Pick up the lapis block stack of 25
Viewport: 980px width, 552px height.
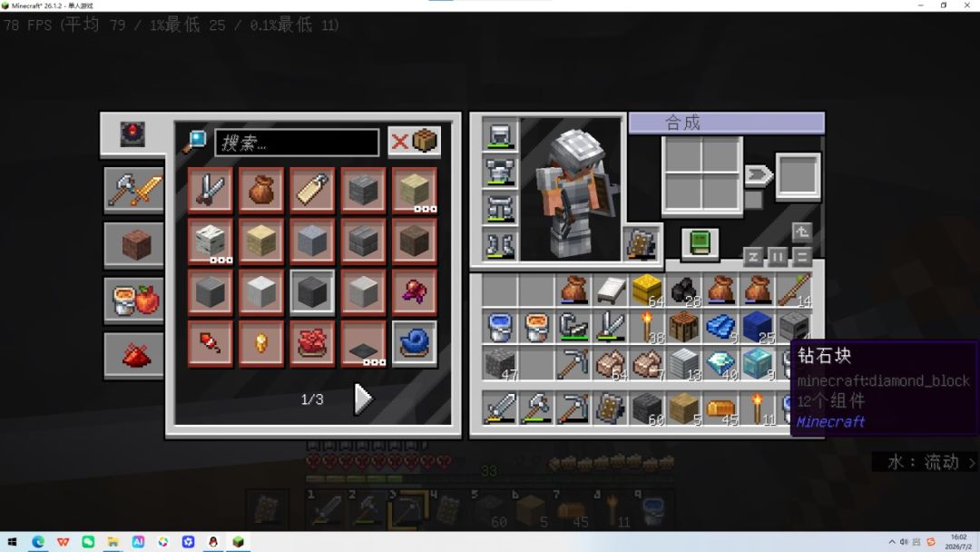(758, 327)
